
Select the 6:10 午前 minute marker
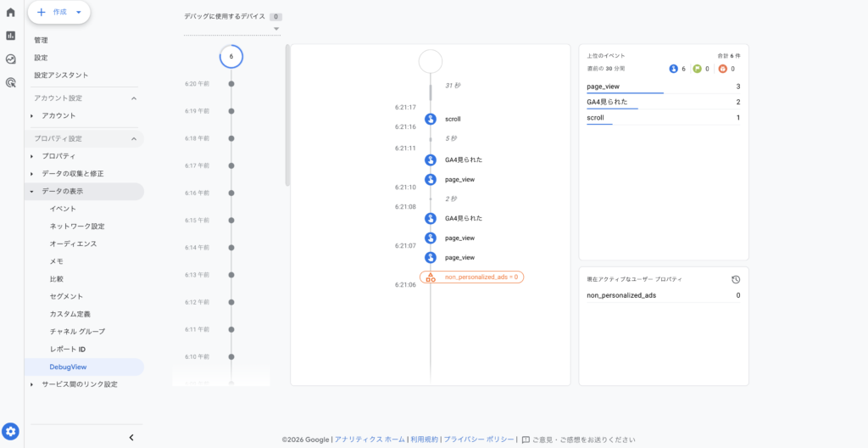pos(231,356)
